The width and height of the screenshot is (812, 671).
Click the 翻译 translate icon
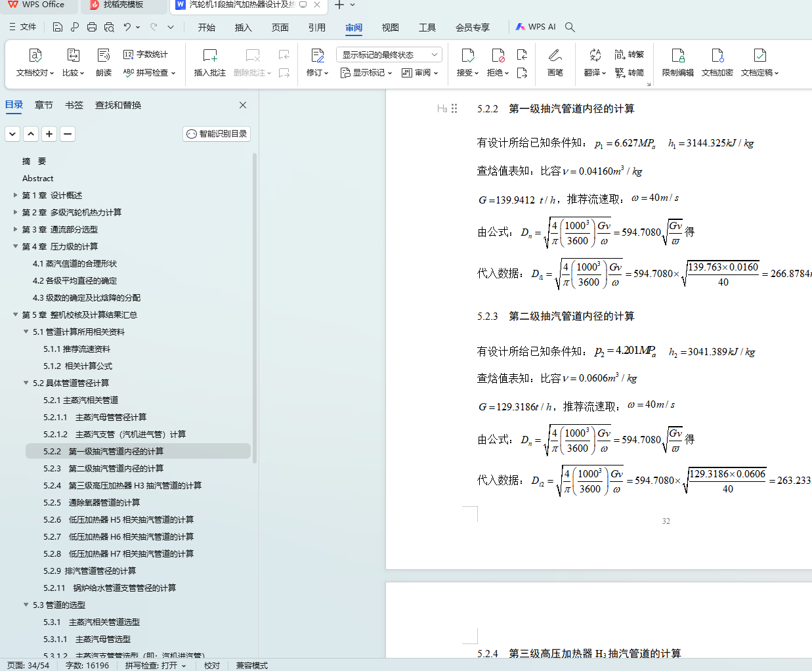click(x=595, y=56)
